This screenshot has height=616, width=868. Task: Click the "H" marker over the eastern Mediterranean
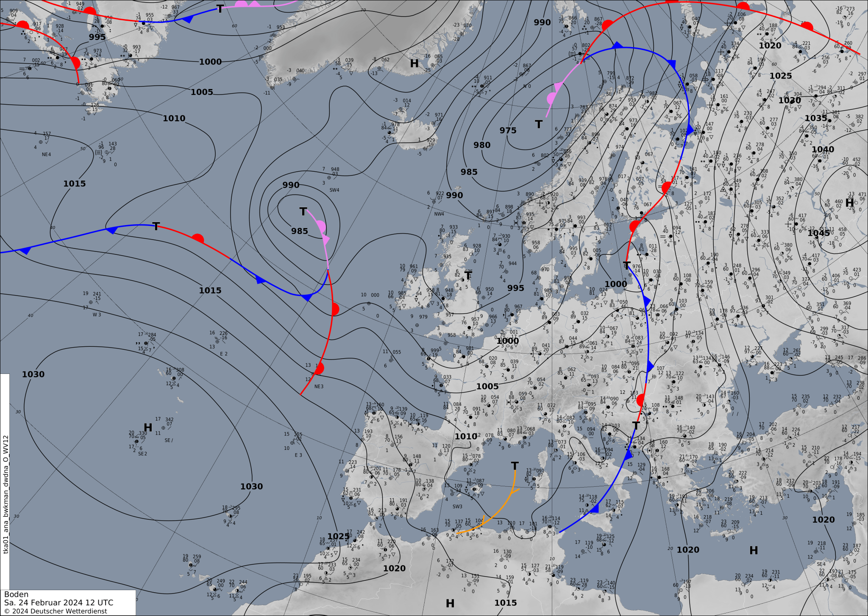pos(754,550)
